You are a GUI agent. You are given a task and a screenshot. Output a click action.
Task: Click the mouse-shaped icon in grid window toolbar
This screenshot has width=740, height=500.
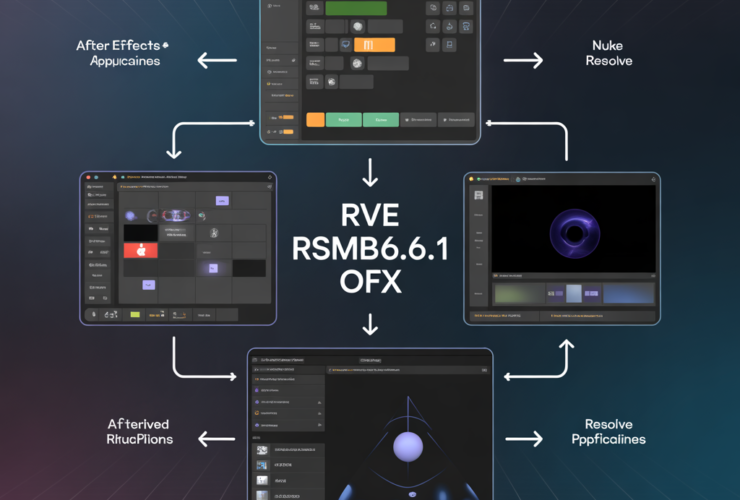pos(94,314)
